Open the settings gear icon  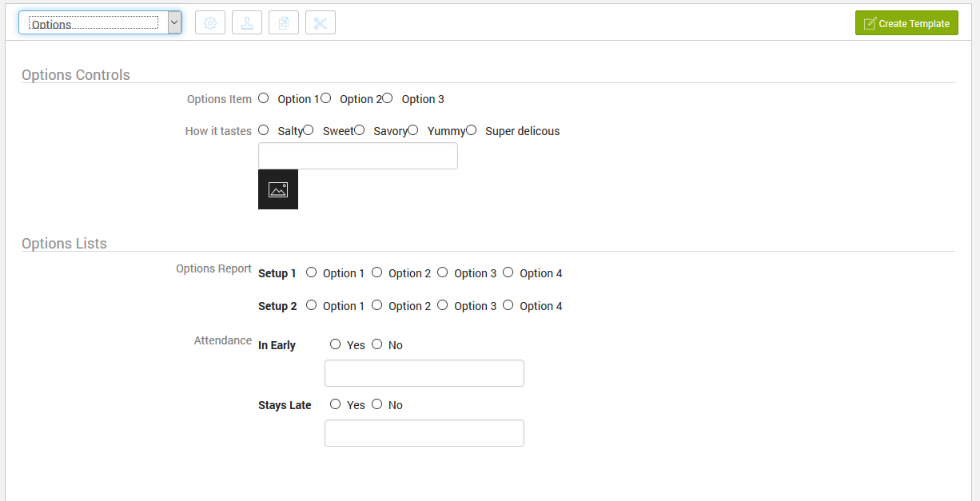tap(210, 23)
